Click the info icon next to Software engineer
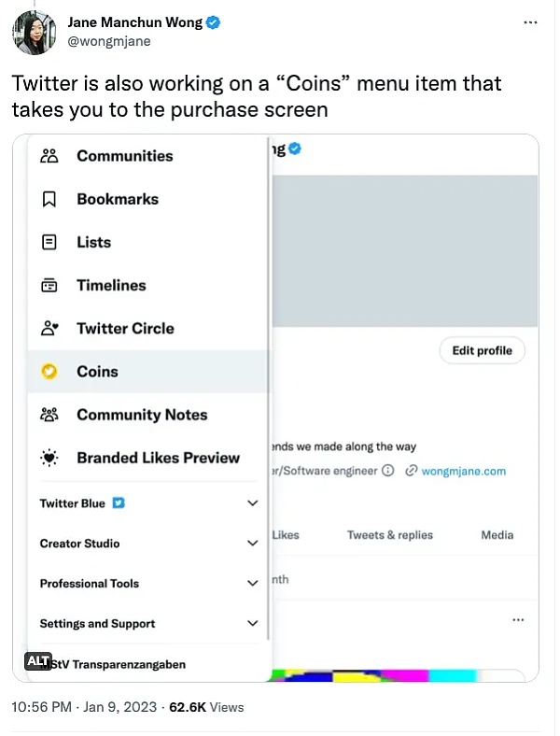Image resolution: width=560 pixels, height=736 pixels. pyautogui.click(x=388, y=471)
